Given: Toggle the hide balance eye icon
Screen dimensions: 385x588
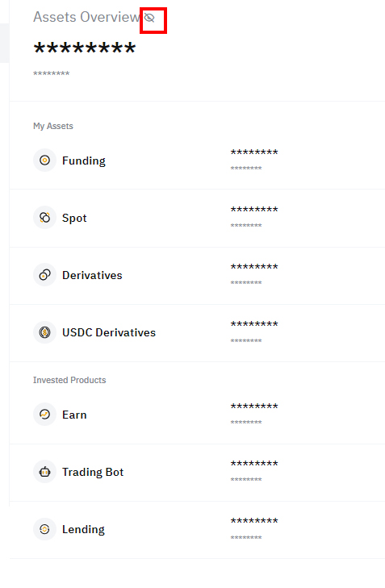Looking at the screenshot, I should click(150, 18).
